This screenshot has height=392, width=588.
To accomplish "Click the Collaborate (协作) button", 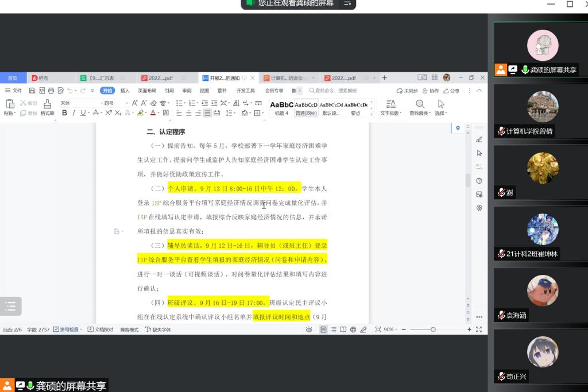I will click(x=431, y=91).
